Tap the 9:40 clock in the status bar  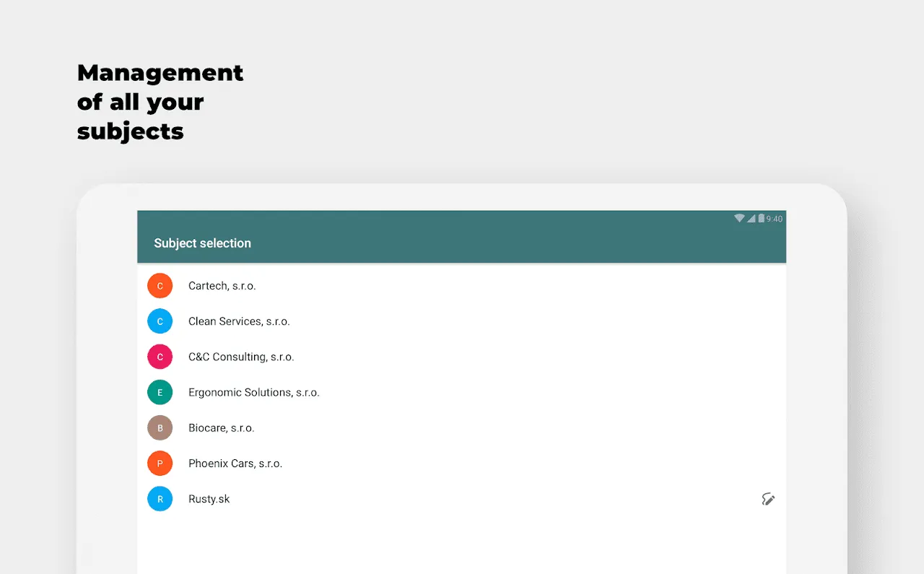pos(775,219)
